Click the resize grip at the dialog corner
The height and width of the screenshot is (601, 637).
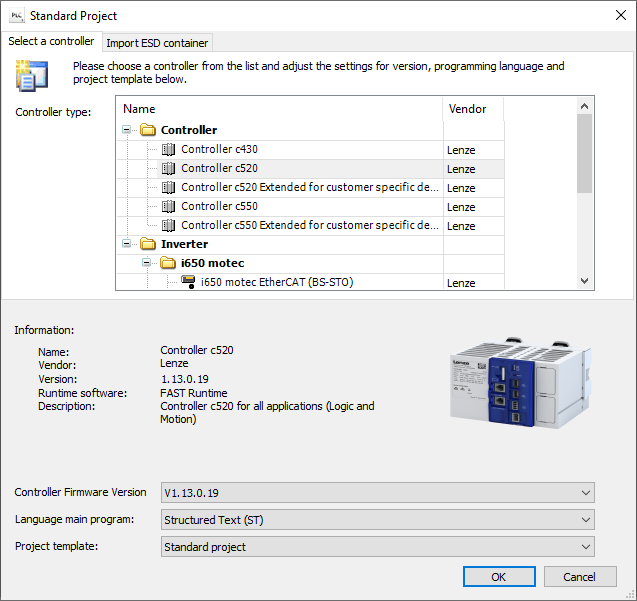point(631,595)
